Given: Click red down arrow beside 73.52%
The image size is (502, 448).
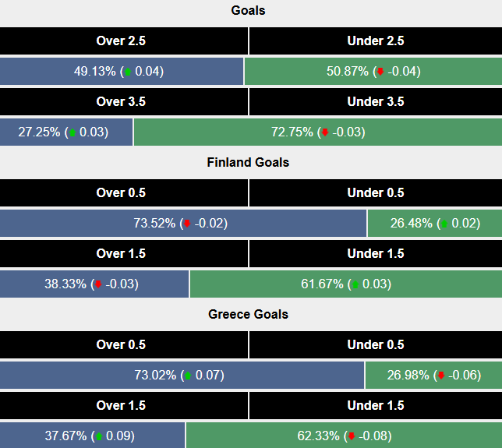Looking at the screenshot, I should point(186,224).
